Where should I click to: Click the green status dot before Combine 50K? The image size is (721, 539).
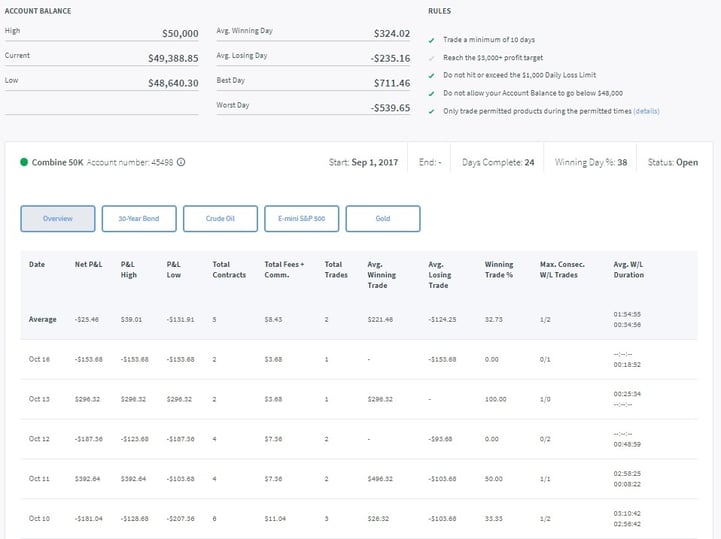tap(24, 162)
